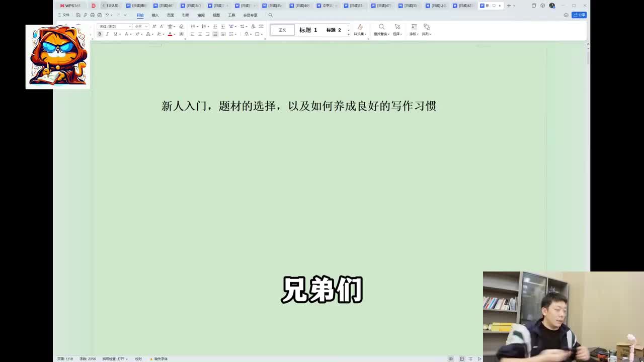
Task: Apply 正文 style
Action: 283,30
